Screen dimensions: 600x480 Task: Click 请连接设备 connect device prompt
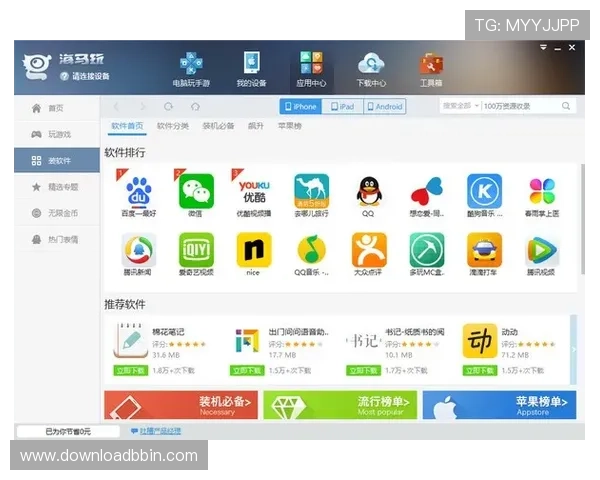[85, 76]
